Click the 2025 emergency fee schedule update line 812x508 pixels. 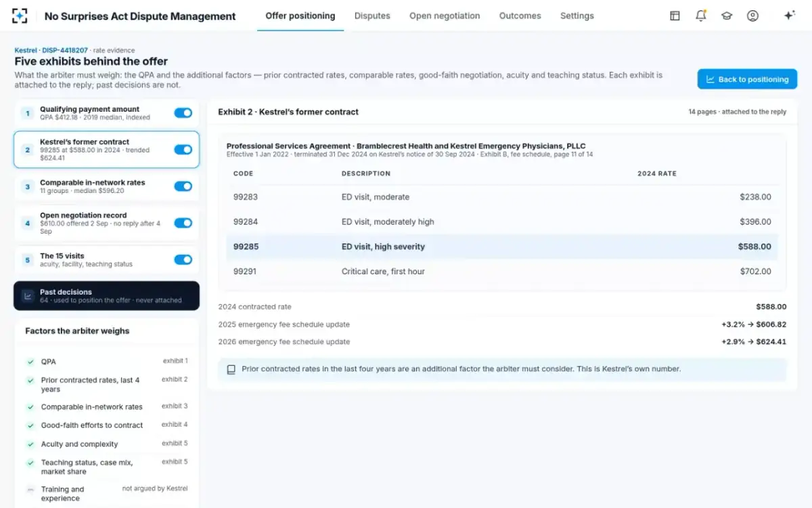[502, 324]
